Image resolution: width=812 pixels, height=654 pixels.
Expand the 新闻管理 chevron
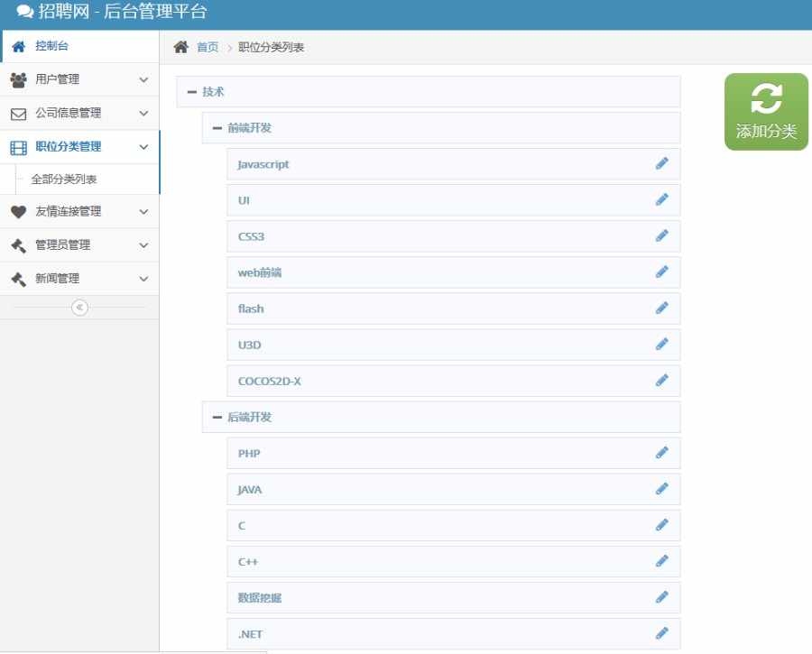click(x=144, y=279)
